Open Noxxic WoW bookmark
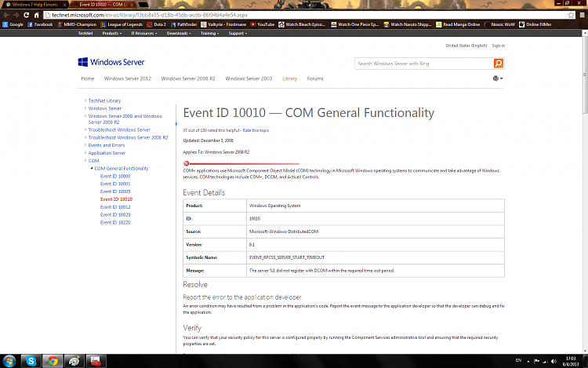The height and width of the screenshot is (368, 588). coord(500,24)
